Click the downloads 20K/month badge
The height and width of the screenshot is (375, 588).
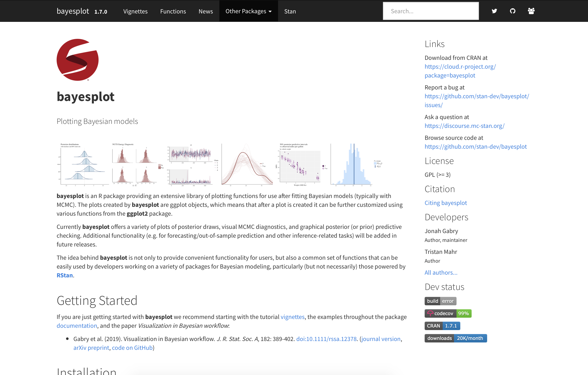click(456, 338)
